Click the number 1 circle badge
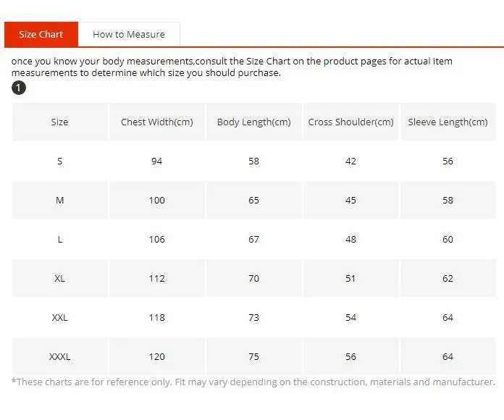This screenshot has width=504, height=420. [x=19, y=88]
